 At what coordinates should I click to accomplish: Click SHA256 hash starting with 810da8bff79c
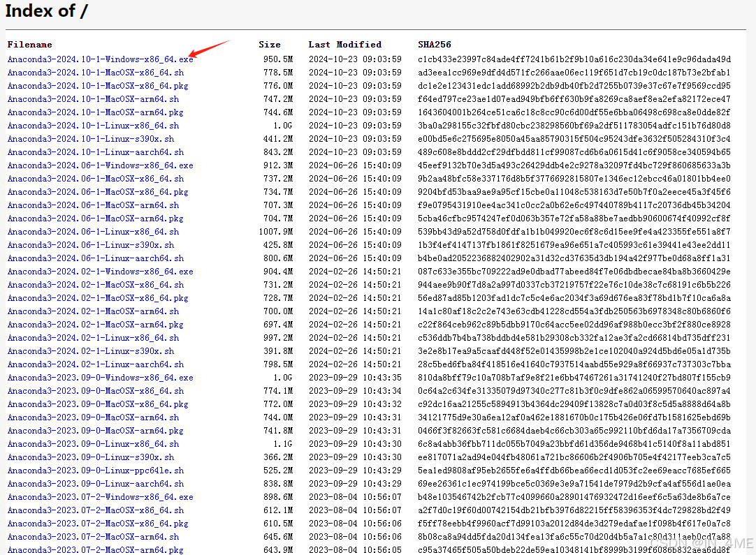(574, 378)
